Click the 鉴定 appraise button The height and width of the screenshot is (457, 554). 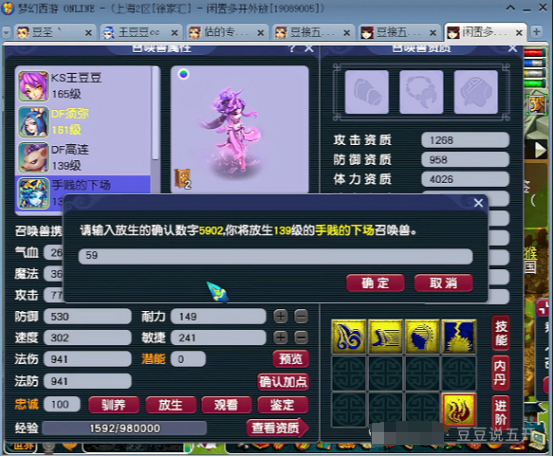coord(283,405)
